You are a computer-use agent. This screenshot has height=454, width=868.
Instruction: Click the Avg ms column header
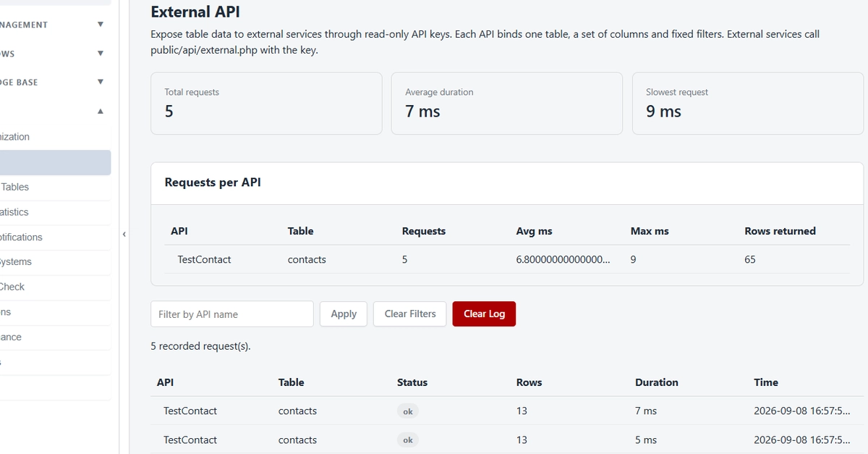pos(534,231)
